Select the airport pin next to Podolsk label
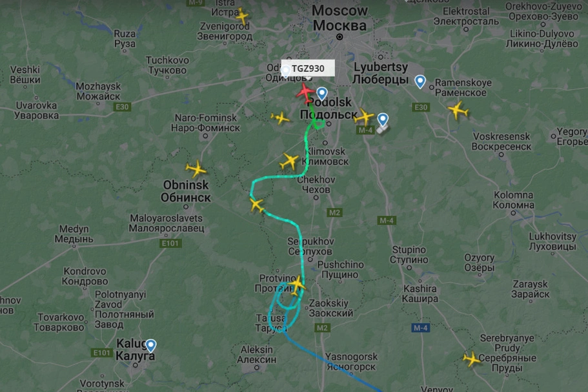Image resolution: width=588 pixels, height=392 pixels. click(x=321, y=94)
